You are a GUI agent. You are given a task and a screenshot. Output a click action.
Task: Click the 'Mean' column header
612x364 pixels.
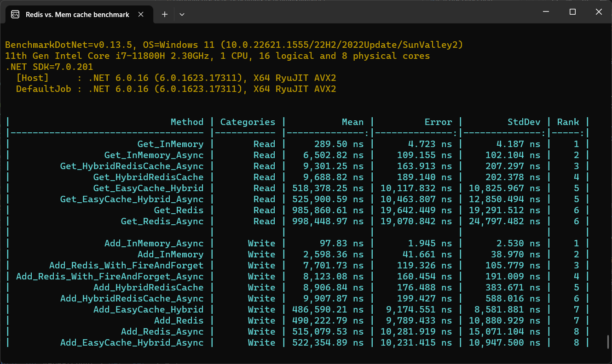click(352, 122)
